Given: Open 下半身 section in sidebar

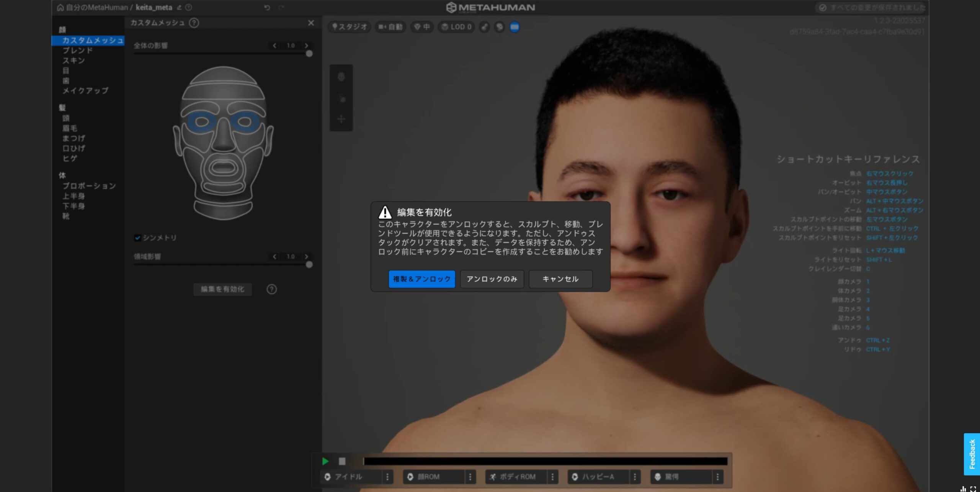Looking at the screenshot, I should tap(73, 206).
